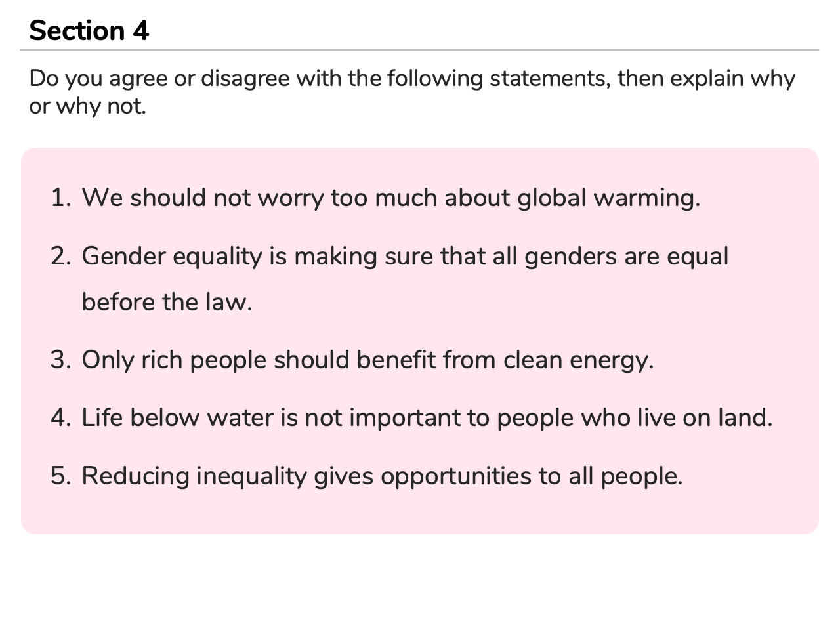The width and height of the screenshot is (840, 630).
Task: Click the "Life below water" statement
Action: click(427, 417)
